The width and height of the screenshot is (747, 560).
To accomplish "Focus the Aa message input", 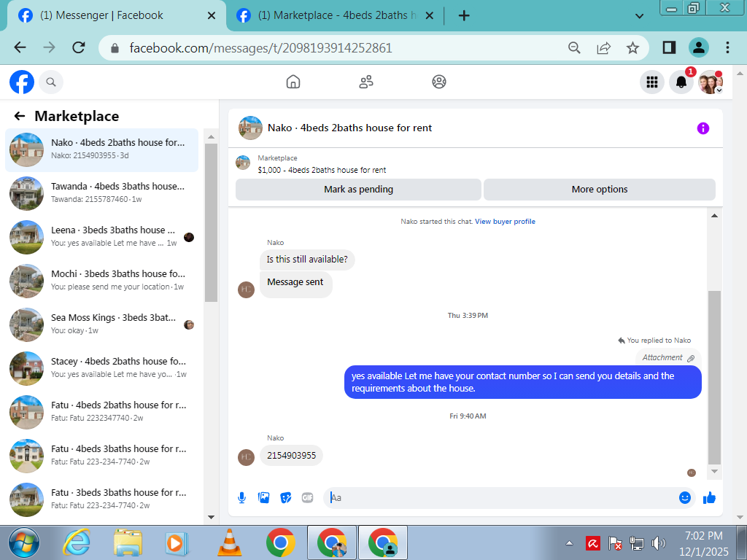I will [x=500, y=497].
